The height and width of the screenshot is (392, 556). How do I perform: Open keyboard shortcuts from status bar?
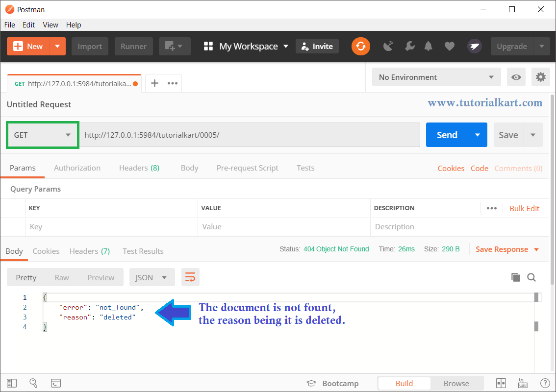[523, 383]
